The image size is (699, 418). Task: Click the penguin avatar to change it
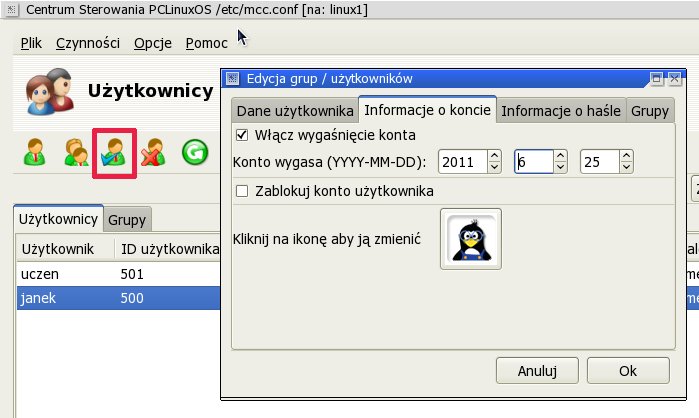click(x=471, y=239)
